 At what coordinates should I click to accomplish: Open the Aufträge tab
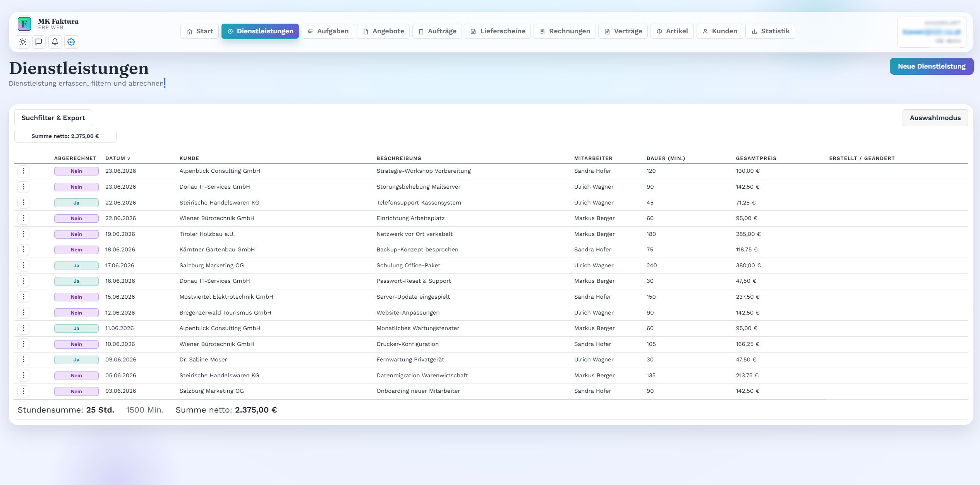tap(437, 31)
